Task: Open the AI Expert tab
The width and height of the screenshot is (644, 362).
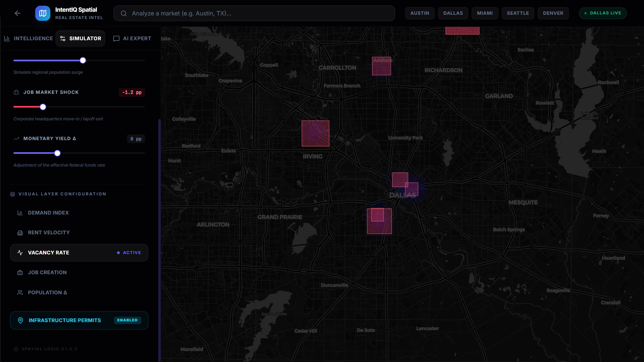Action: [x=132, y=39]
